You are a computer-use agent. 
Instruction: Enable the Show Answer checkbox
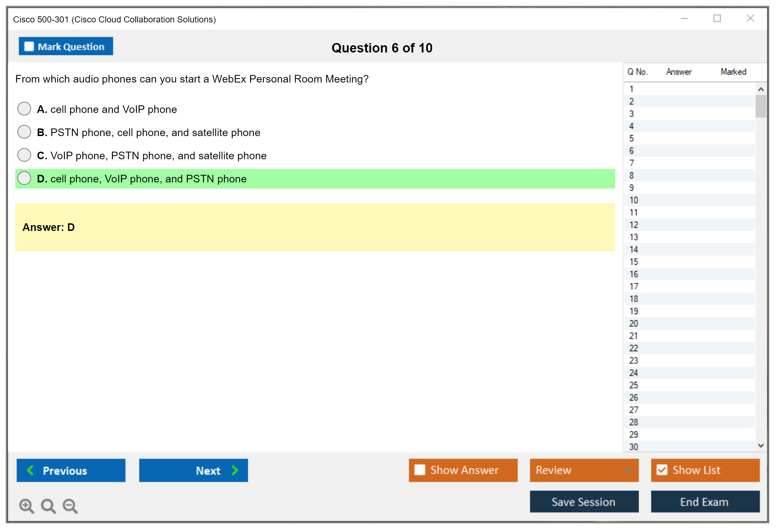click(420, 470)
